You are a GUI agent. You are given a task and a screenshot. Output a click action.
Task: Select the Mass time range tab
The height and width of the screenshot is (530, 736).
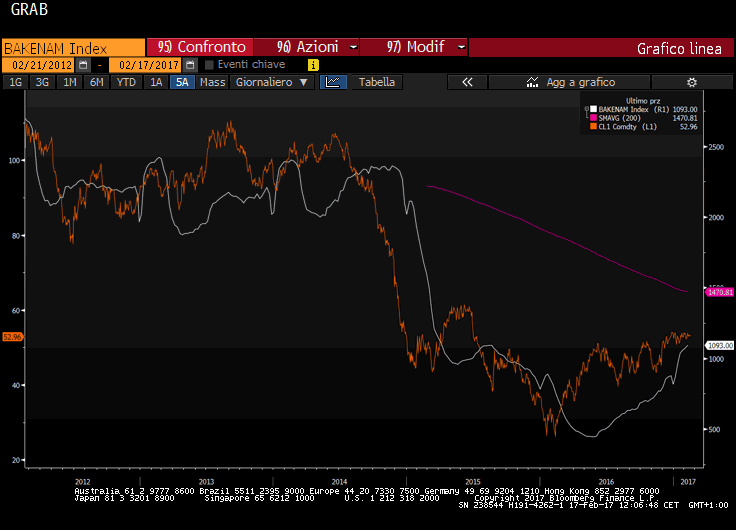tap(213, 82)
